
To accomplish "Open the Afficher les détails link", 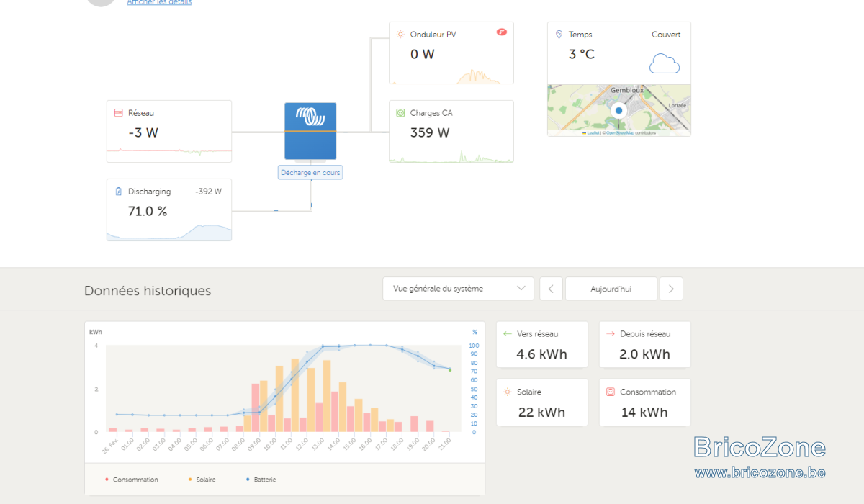I will pyautogui.click(x=159, y=2).
